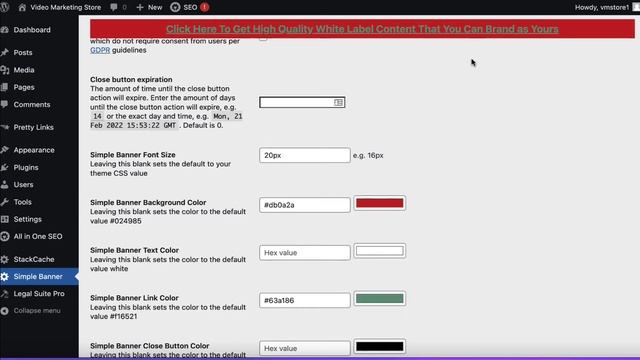
Task: Open red Background Color swatch
Action: coord(380,203)
